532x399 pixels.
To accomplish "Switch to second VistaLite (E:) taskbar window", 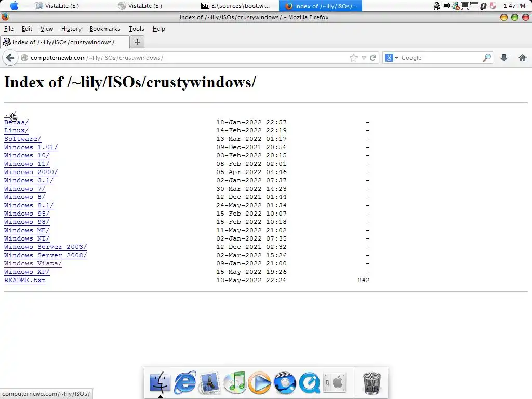I will coord(140,6).
